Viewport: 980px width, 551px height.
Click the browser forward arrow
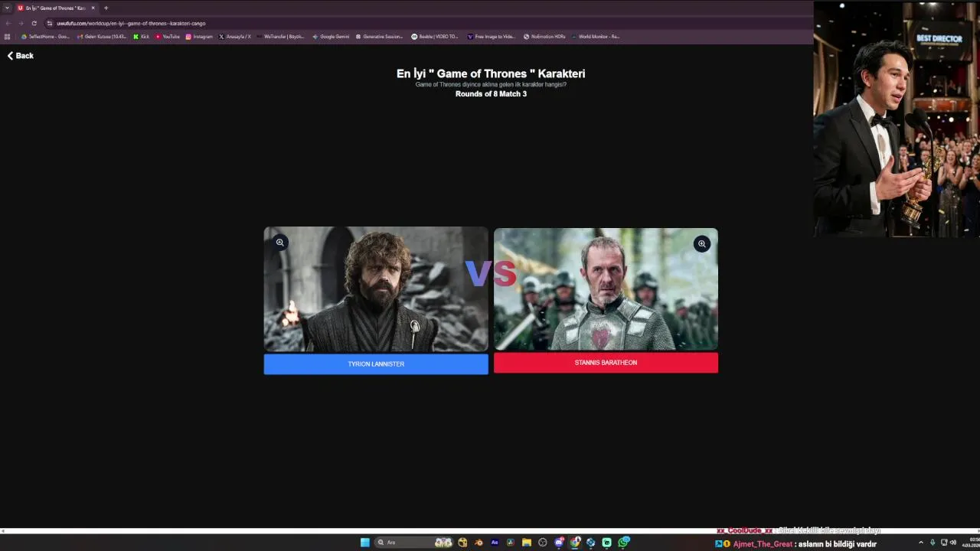(21, 23)
